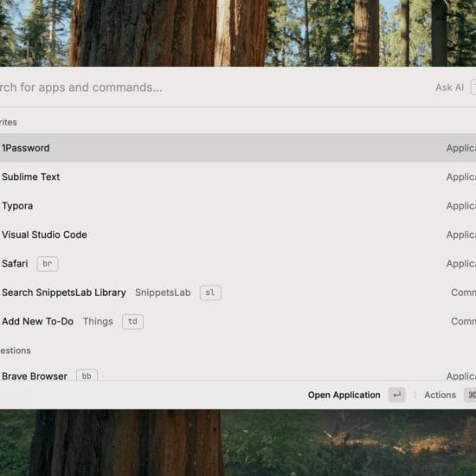This screenshot has width=476, height=476.
Task: Click the bb alias tag beside Brave Browser
Action: 87,376
